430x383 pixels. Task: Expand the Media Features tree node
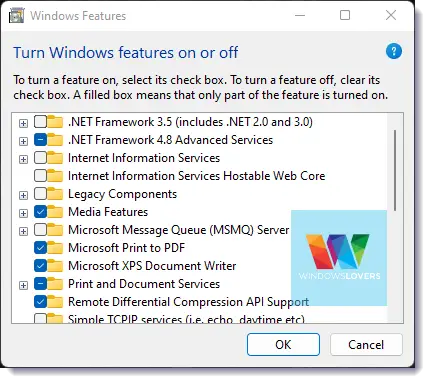tap(23, 213)
